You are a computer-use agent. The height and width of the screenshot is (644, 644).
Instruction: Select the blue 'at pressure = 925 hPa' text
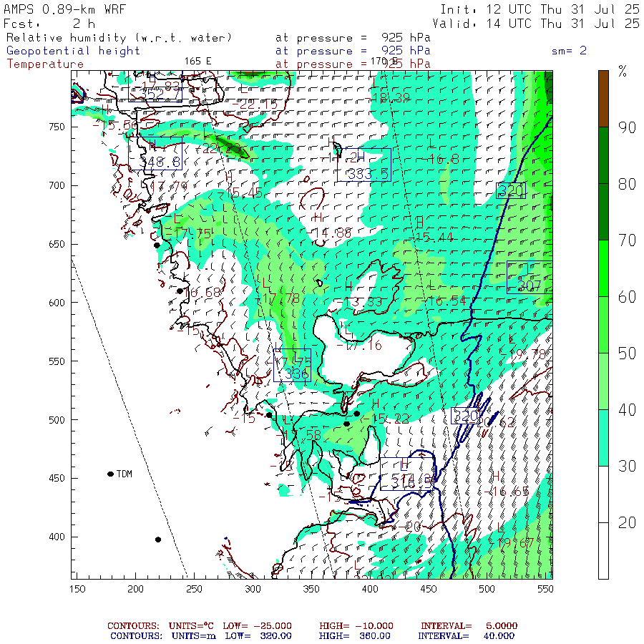click(x=353, y=51)
